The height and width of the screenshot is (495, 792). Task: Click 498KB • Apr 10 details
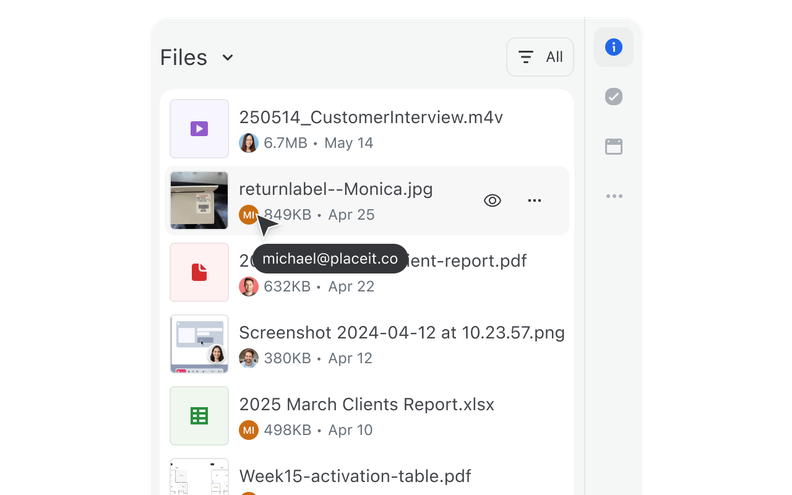318,430
